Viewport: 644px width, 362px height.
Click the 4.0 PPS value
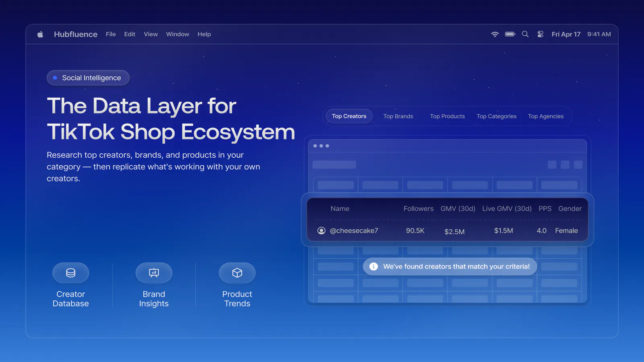[541, 230]
